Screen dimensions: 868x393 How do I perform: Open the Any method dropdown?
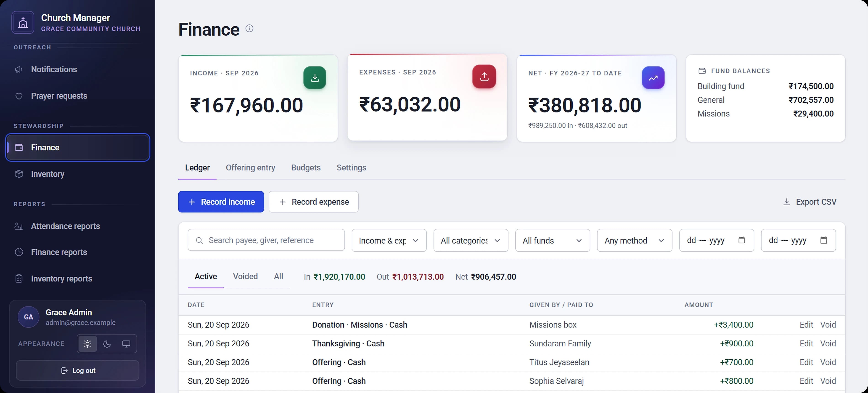pos(635,240)
